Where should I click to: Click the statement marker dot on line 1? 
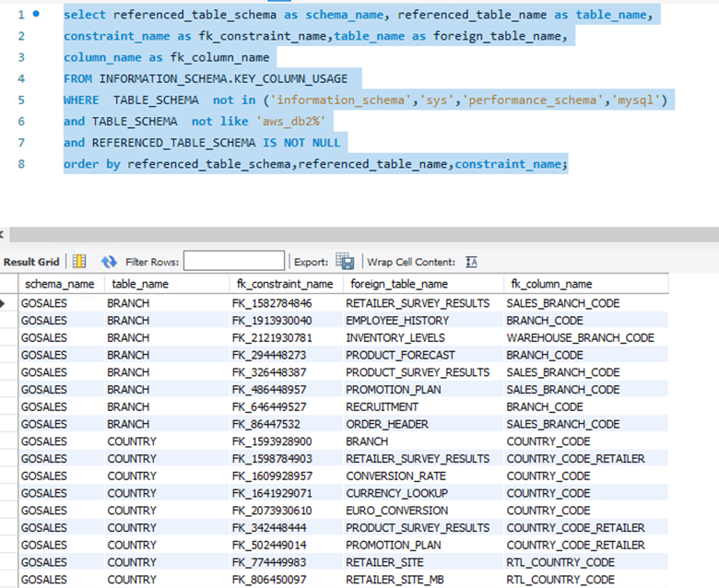point(36,16)
